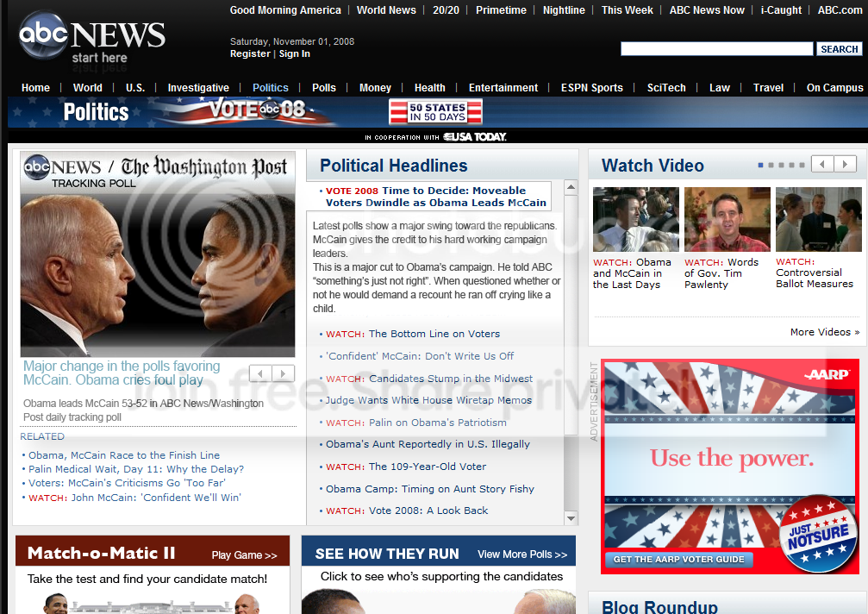Open the Major change in the polls headline
868x614 pixels.
(x=122, y=373)
